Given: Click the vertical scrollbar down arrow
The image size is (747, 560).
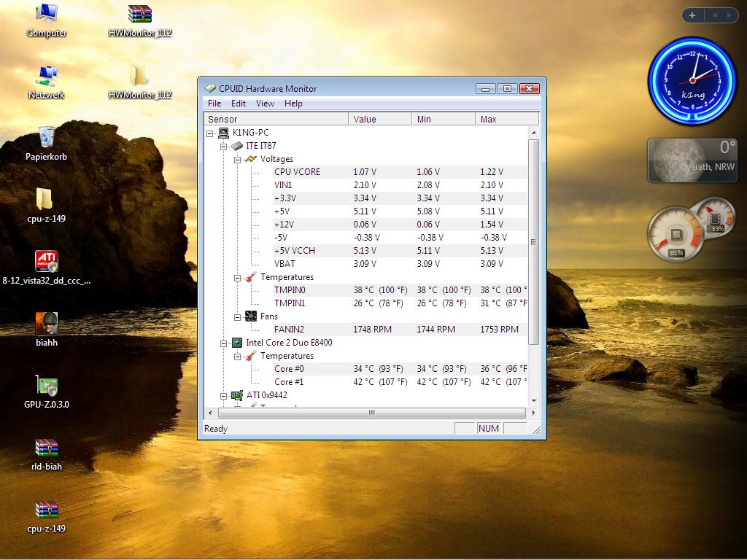Looking at the screenshot, I should (533, 401).
